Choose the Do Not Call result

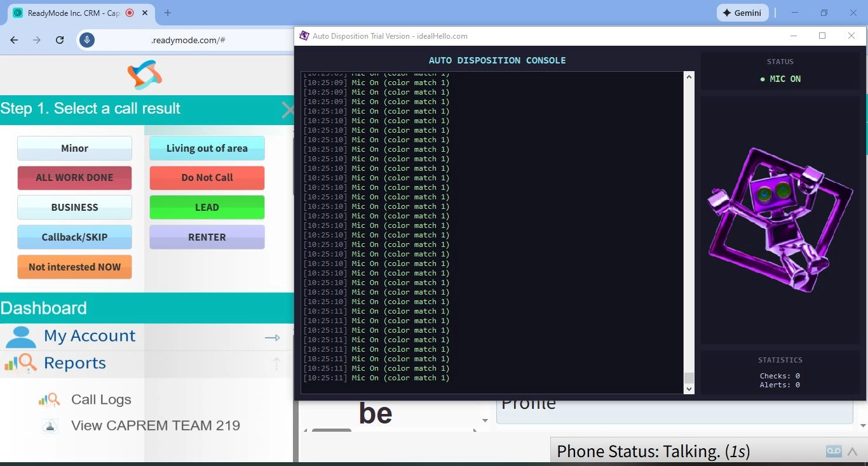(x=207, y=178)
